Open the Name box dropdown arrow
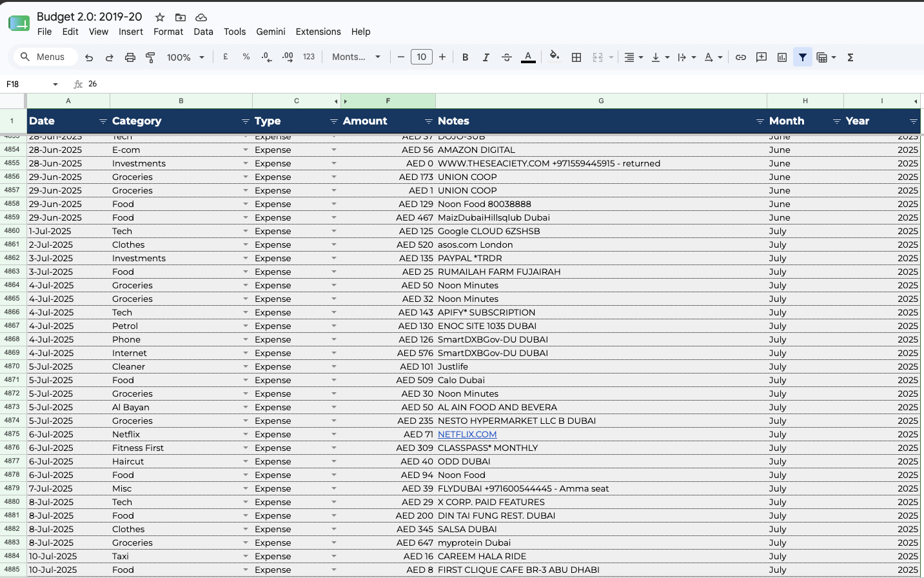This screenshot has height=578, width=924. [x=55, y=85]
